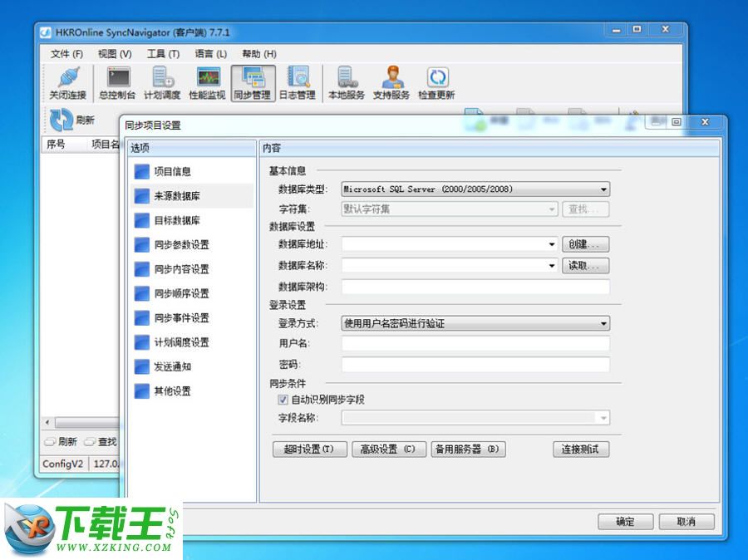This screenshot has height=560, width=748.
Task: Open the 登录方式 login method dropdown
Action: pyautogui.click(x=475, y=323)
